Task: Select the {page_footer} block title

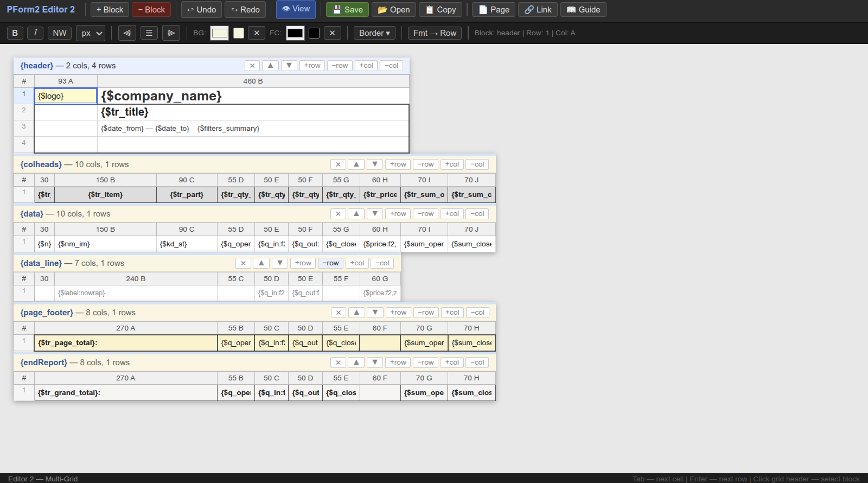Action: coord(47,313)
